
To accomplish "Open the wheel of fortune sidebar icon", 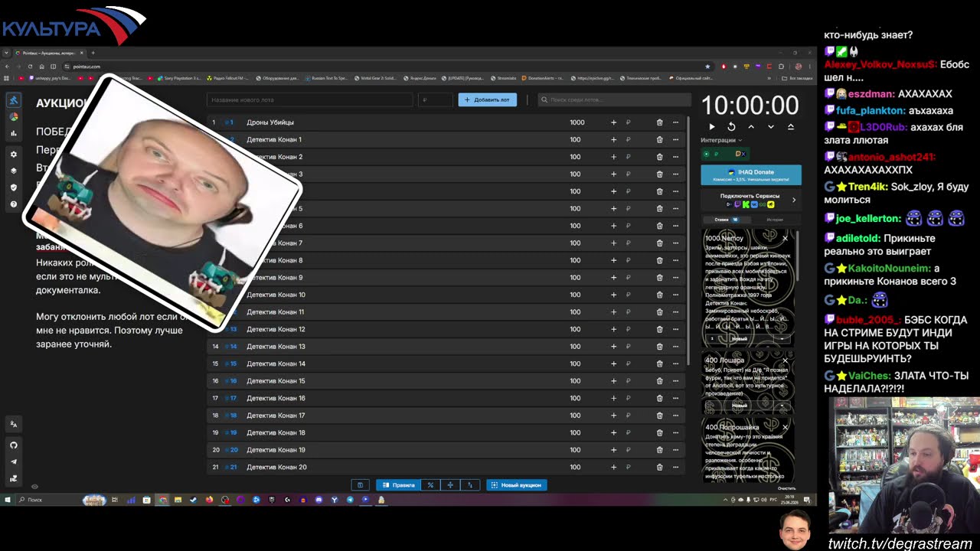I will (x=13, y=117).
